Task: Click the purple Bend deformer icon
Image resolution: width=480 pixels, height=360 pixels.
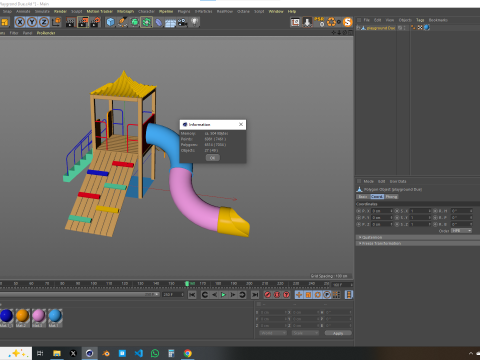Action: coord(159,22)
